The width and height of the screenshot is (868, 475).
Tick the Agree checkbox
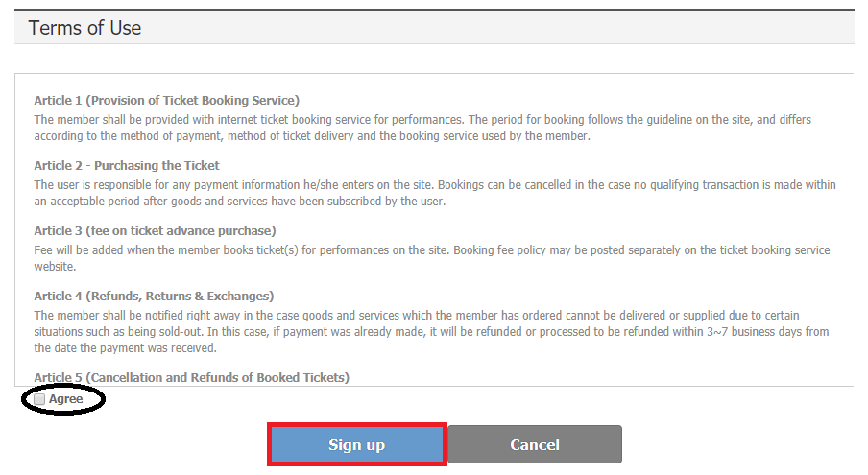tap(39, 399)
